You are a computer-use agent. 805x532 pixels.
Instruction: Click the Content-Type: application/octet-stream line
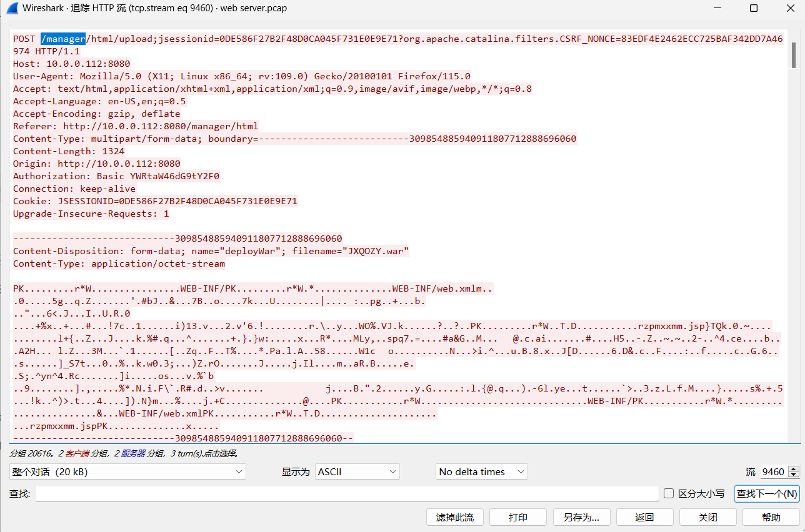coord(119,264)
